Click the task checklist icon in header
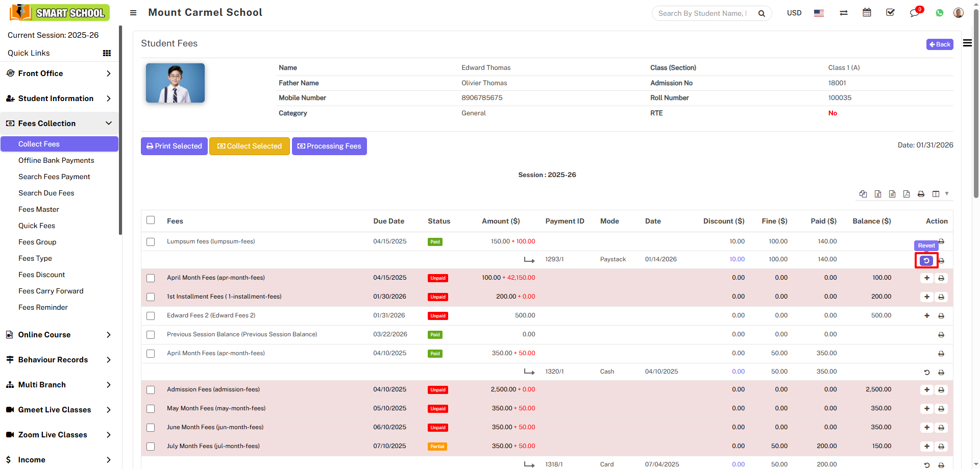 tap(890, 13)
